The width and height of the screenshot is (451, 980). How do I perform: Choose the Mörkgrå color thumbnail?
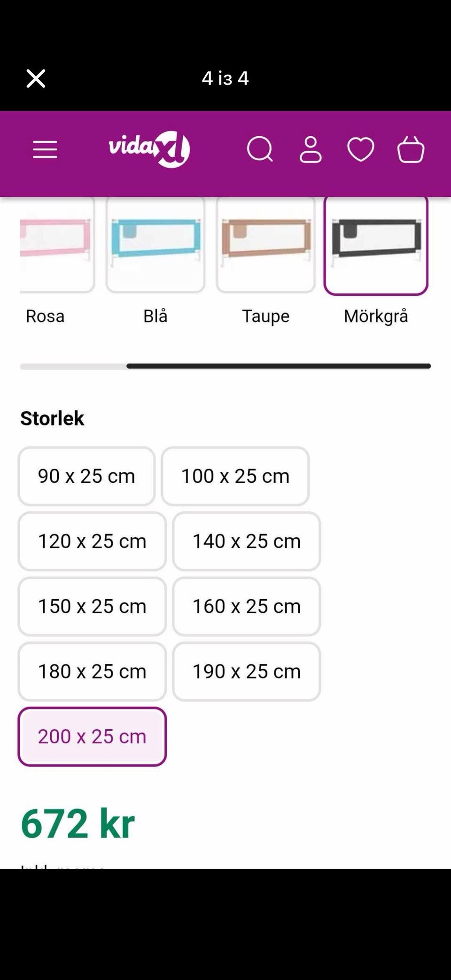click(376, 244)
